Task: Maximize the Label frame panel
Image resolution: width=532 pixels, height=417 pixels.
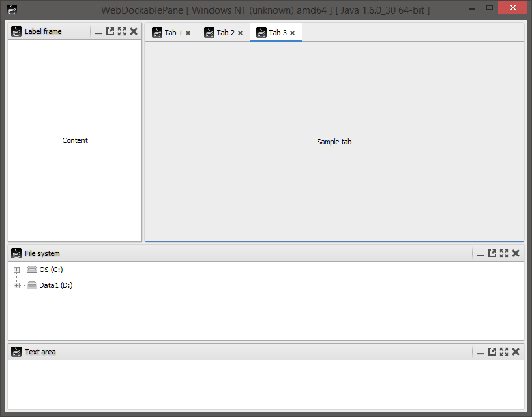Action: point(122,31)
